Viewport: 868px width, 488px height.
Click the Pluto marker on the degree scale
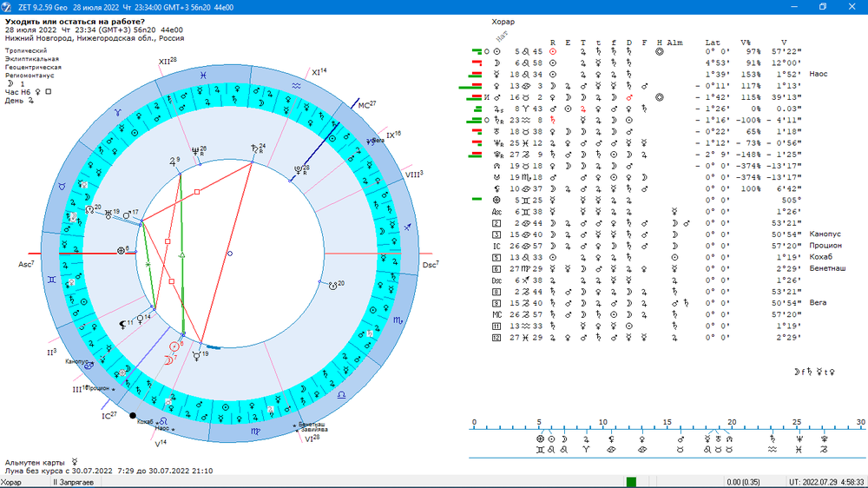(825, 439)
